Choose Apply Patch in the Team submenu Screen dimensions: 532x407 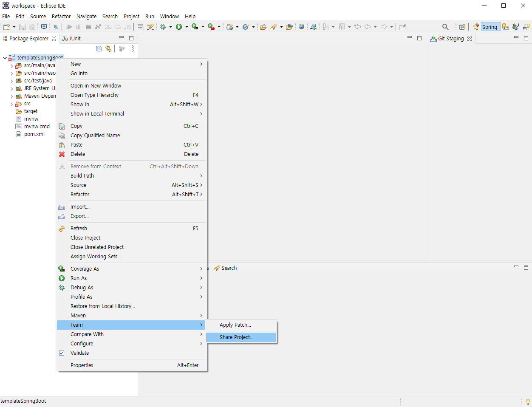point(235,325)
